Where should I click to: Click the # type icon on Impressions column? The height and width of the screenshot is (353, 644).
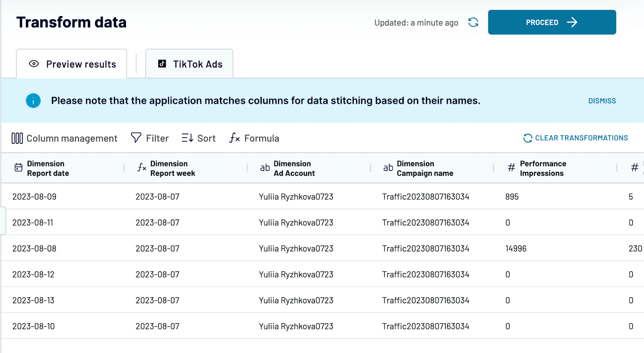[511, 168]
